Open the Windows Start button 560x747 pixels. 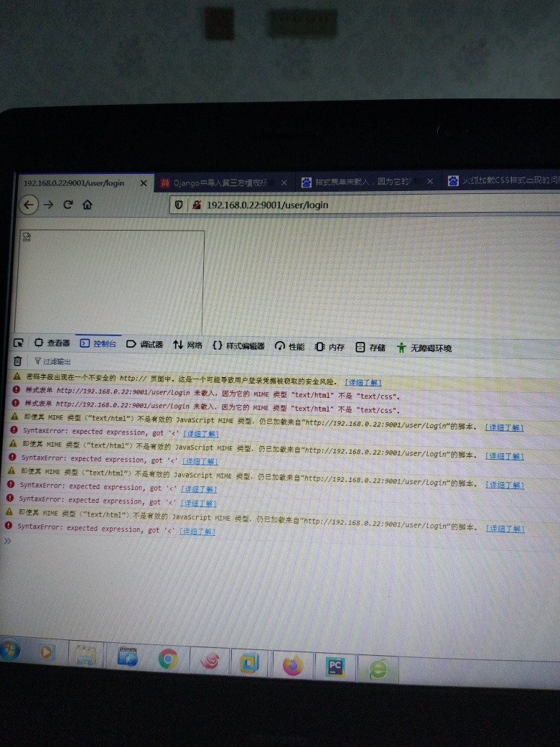(x=10, y=650)
